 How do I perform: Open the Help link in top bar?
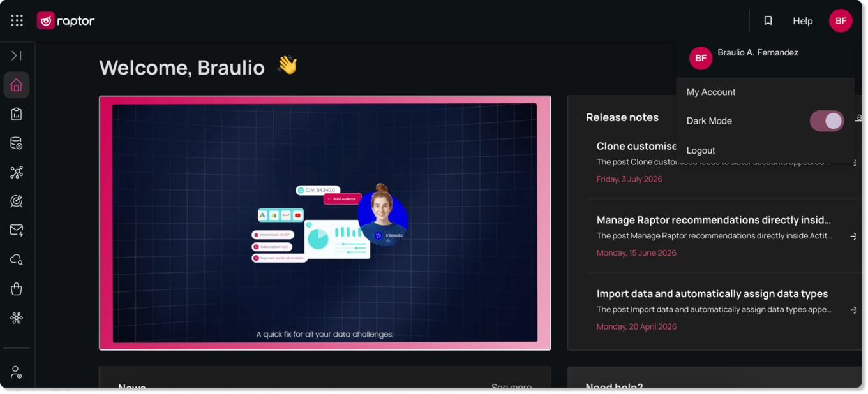click(x=802, y=21)
